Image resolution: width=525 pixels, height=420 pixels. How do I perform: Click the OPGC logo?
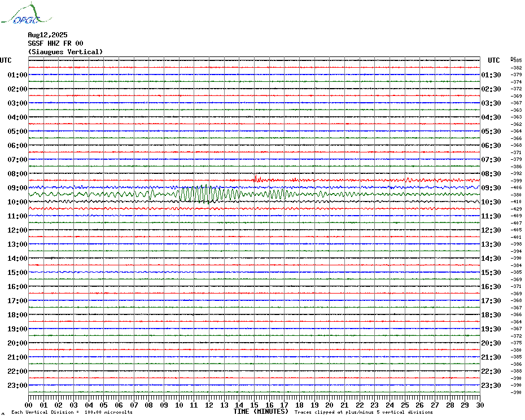[x=26, y=14]
